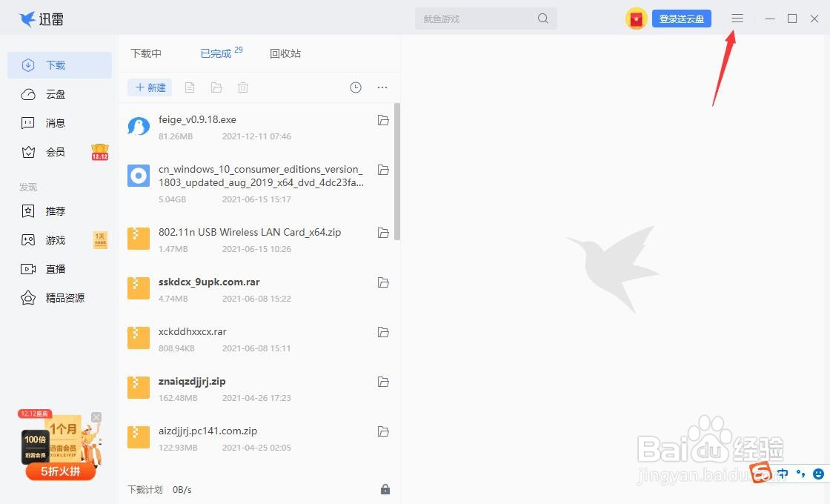Image resolution: width=830 pixels, height=504 pixels.
Task: Click the blue disc icon of Windows ISO
Action: tap(139, 176)
